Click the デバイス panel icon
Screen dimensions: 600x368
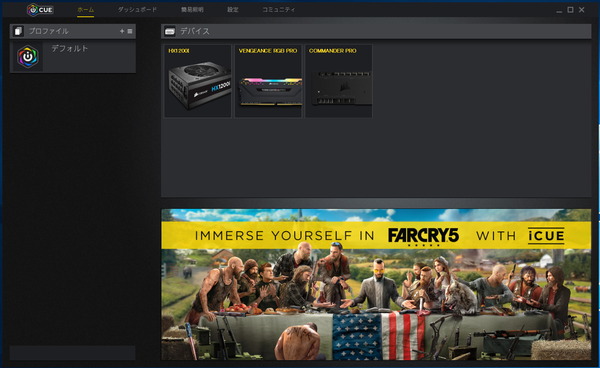coord(170,31)
